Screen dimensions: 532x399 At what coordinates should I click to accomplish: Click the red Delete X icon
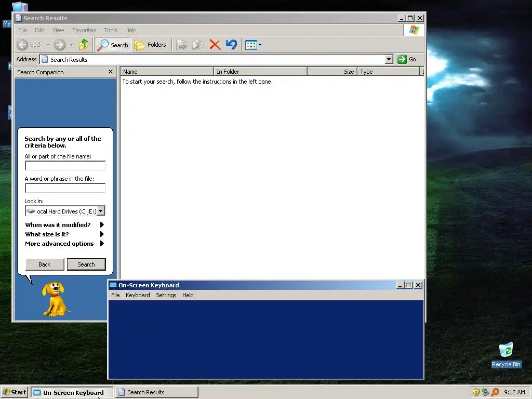click(215, 45)
